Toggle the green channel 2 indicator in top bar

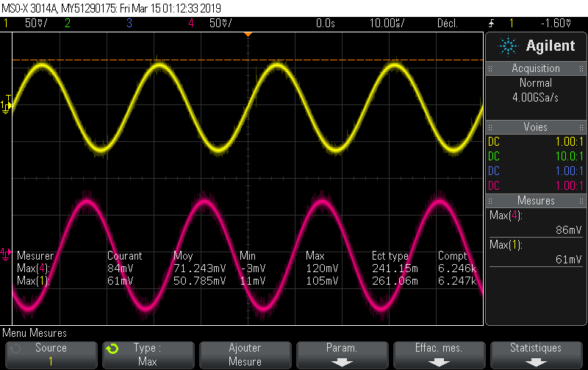click(67, 23)
